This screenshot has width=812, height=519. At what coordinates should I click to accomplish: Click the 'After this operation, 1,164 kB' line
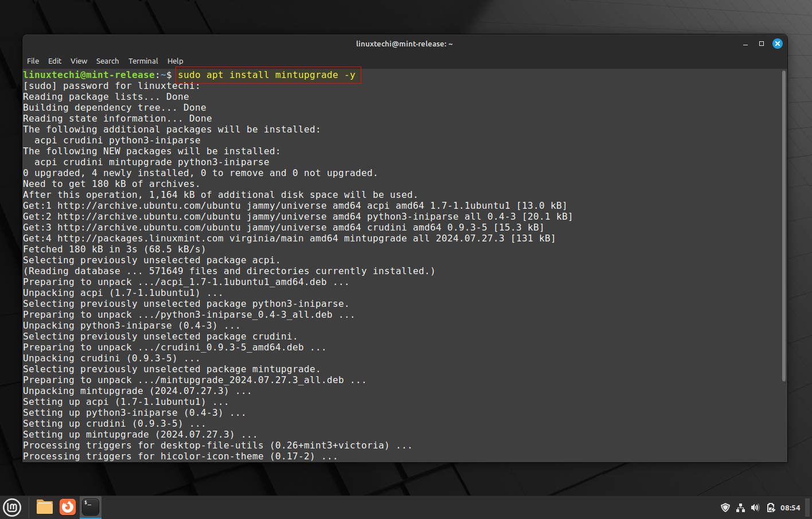pos(221,195)
